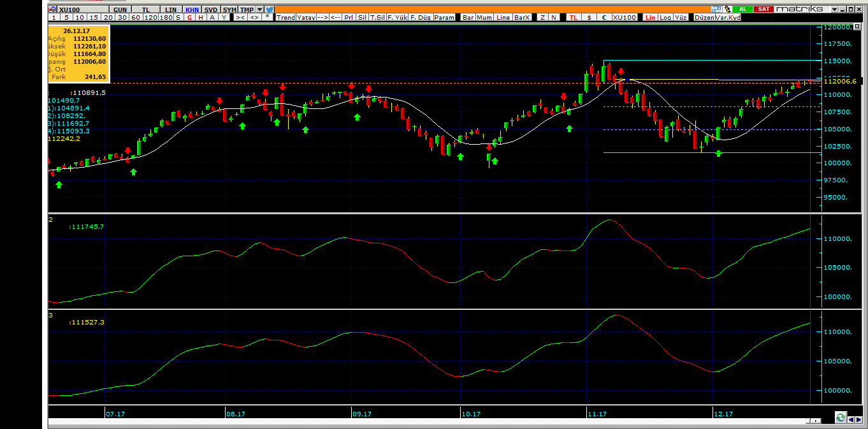Click the red SAT sell button
The image size is (868, 429).
point(763,9)
